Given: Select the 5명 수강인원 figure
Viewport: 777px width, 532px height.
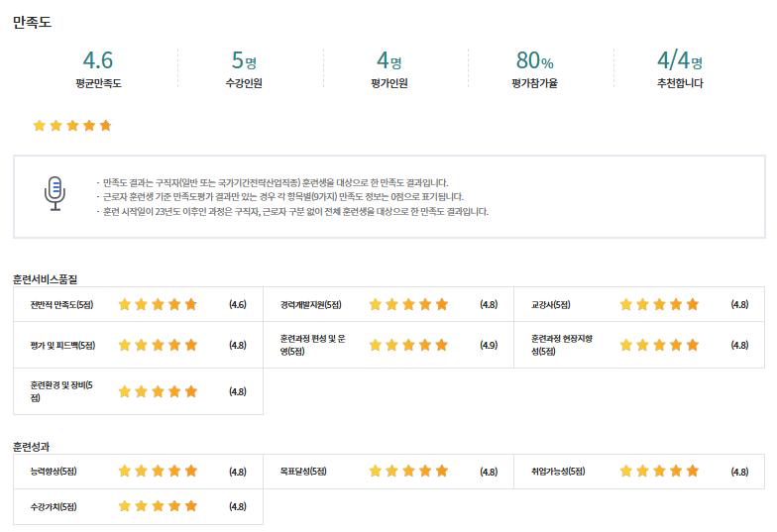Looking at the screenshot, I should pyautogui.click(x=244, y=60).
